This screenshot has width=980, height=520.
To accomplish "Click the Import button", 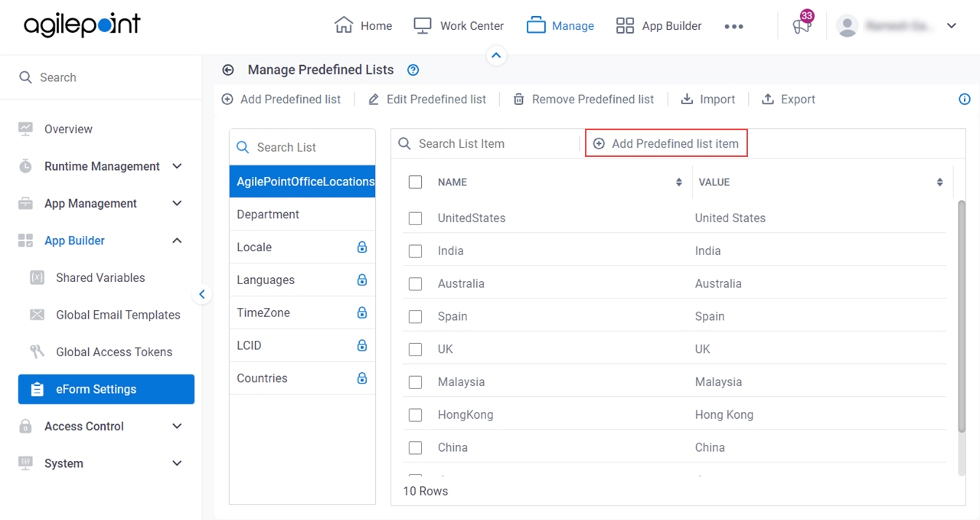I will coord(708,100).
